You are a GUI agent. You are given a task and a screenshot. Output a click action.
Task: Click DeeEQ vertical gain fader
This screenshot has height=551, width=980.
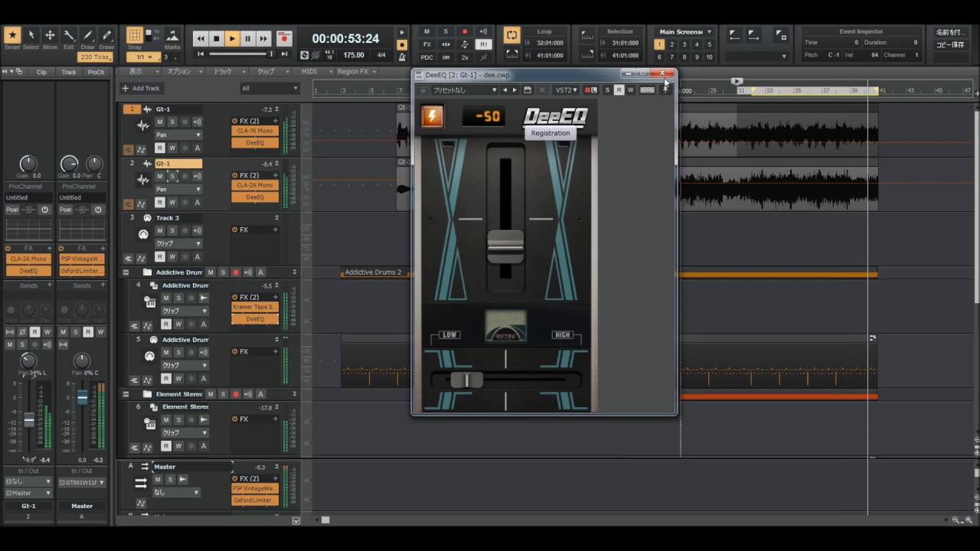click(x=505, y=246)
